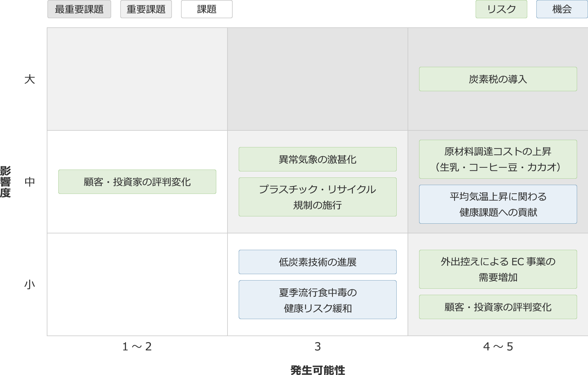Image resolution: width=588 pixels, height=375 pixels.
Task: Expand the プラスチック・リサイクル規制の施行 box
Action: (317, 197)
